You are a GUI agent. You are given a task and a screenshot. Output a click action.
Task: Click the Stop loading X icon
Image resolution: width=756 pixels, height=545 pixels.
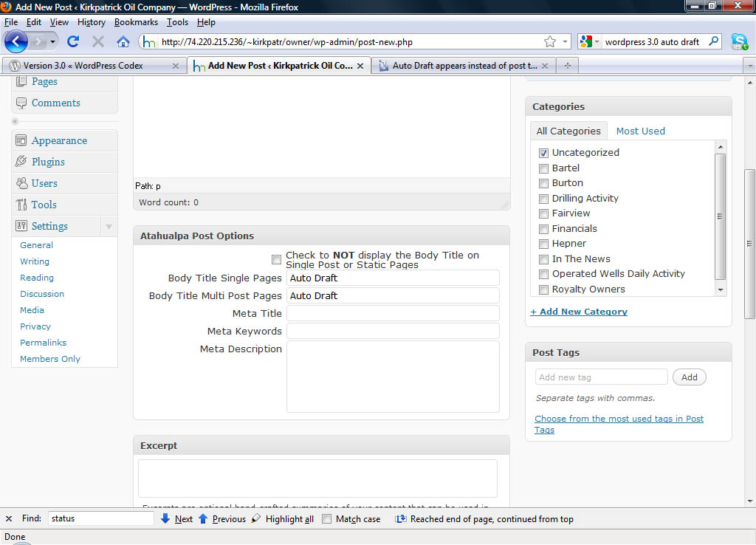[98, 42]
